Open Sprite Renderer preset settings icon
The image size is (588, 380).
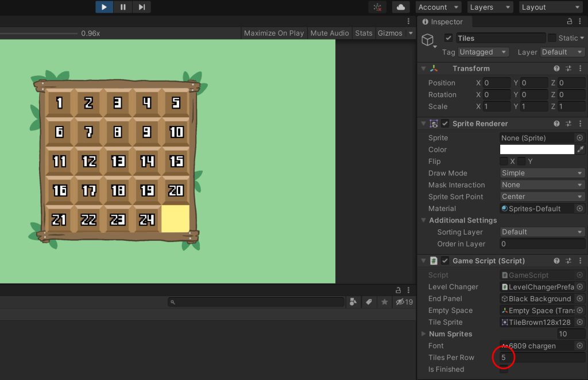(x=568, y=124)
